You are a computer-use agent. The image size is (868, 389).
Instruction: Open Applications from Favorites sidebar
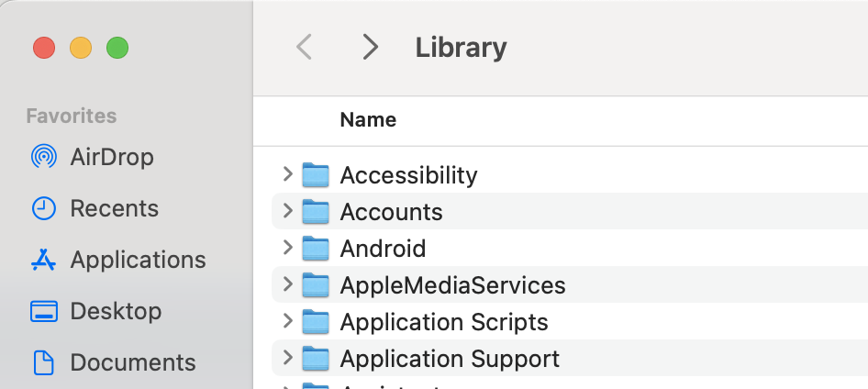pos(138,260)
